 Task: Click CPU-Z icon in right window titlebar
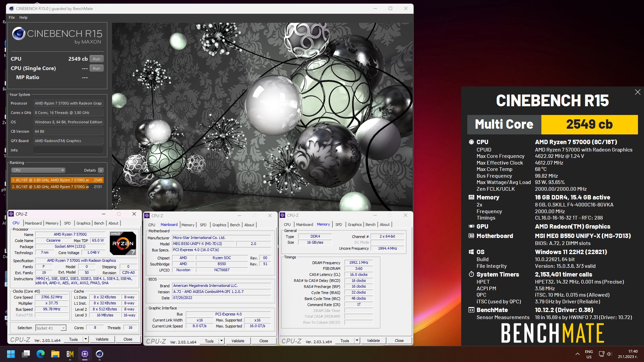point(282,215)
